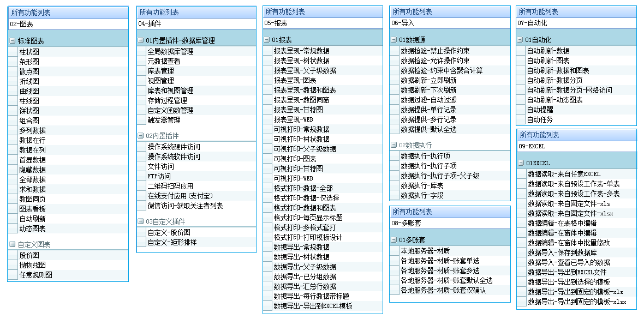Viewport: 644px width, 319px height.
Task: Select the 操作系统硬件访问 row
Action: click(x=196, y=147)
